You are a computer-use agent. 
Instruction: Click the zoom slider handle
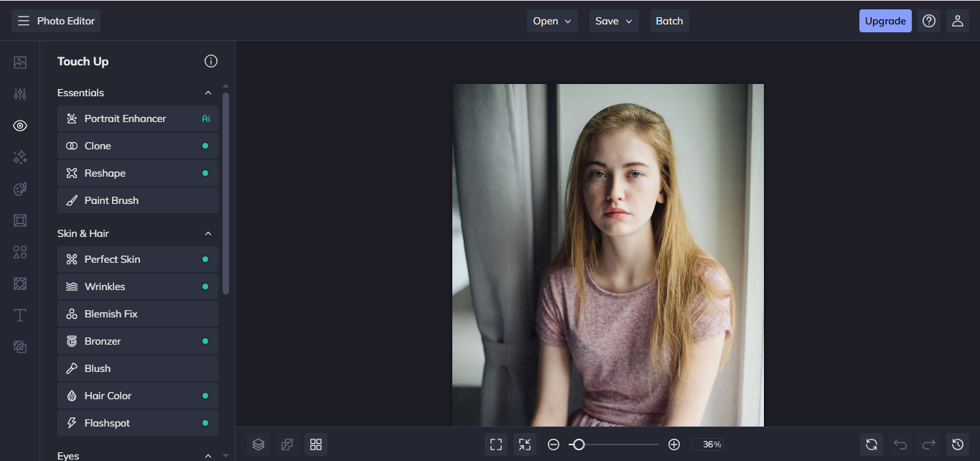pos(579,444)
